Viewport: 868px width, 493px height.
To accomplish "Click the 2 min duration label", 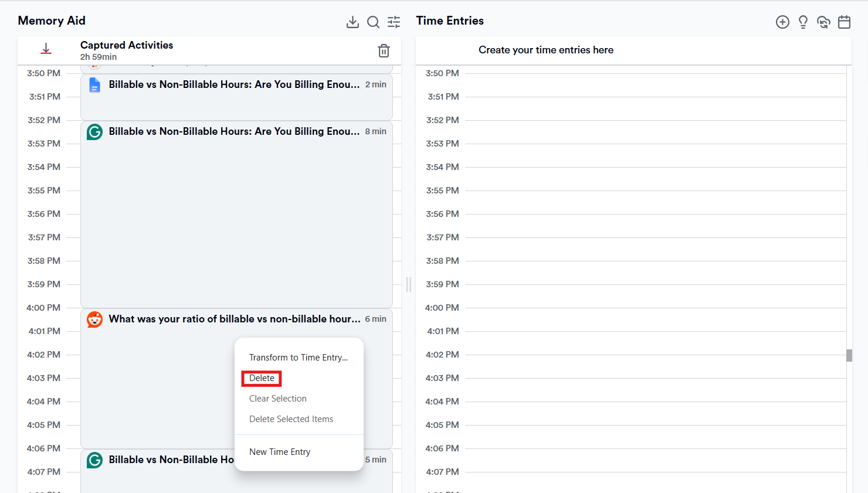I will pos(375,84).
